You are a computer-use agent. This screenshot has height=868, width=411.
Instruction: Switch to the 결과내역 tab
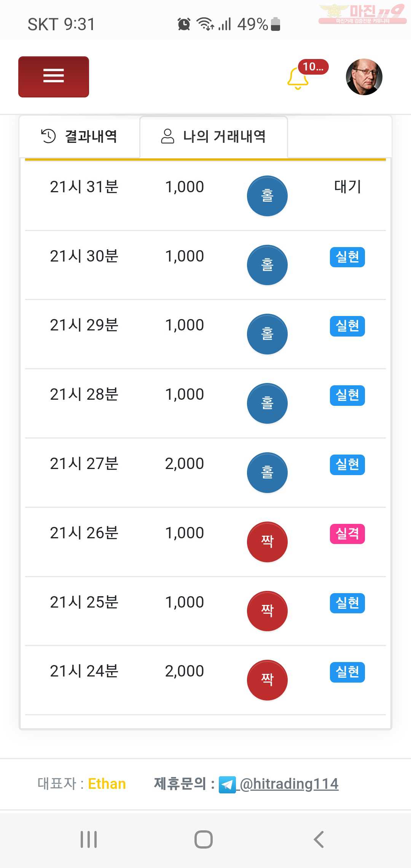tap(80, 136)
